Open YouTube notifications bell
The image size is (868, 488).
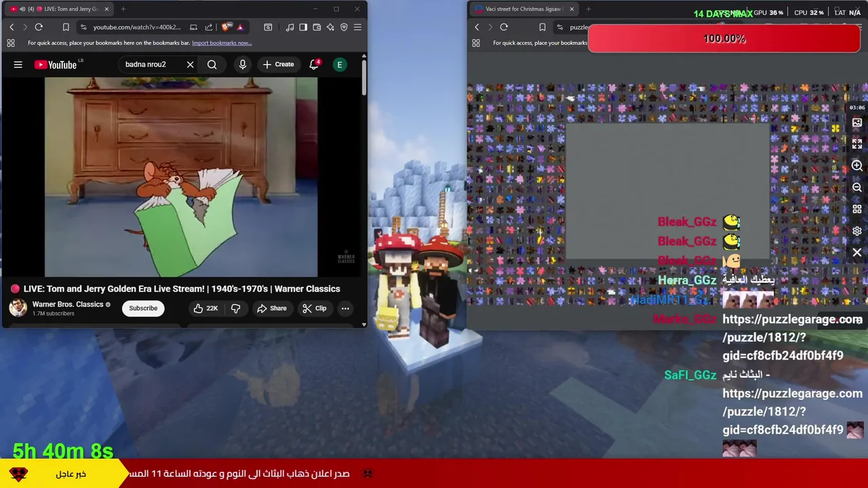[314, 64]
